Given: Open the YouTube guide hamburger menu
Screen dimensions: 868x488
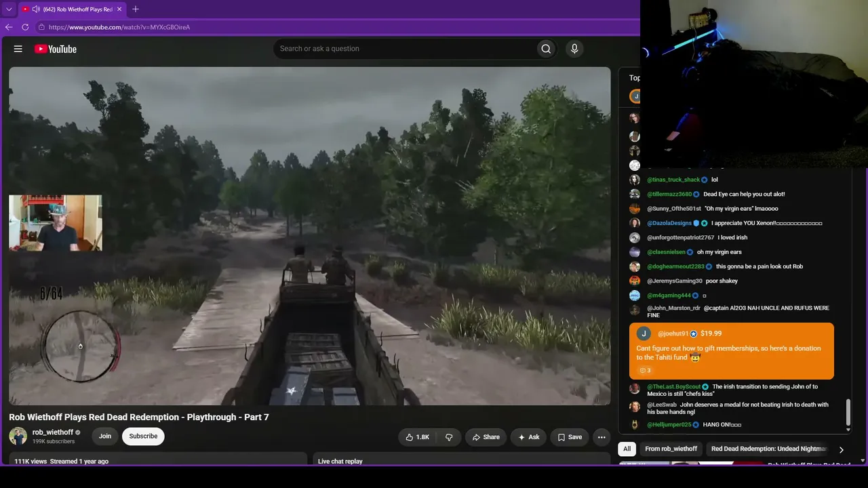Looking at the screenshot, I should [x=18, y=49].
